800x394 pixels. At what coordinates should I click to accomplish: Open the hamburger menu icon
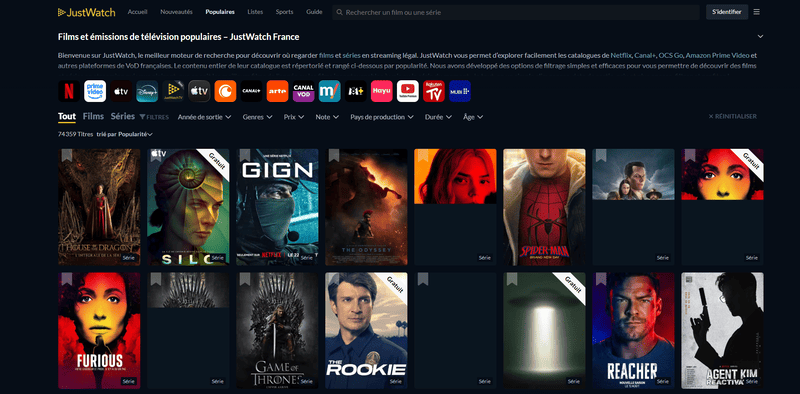756,12
